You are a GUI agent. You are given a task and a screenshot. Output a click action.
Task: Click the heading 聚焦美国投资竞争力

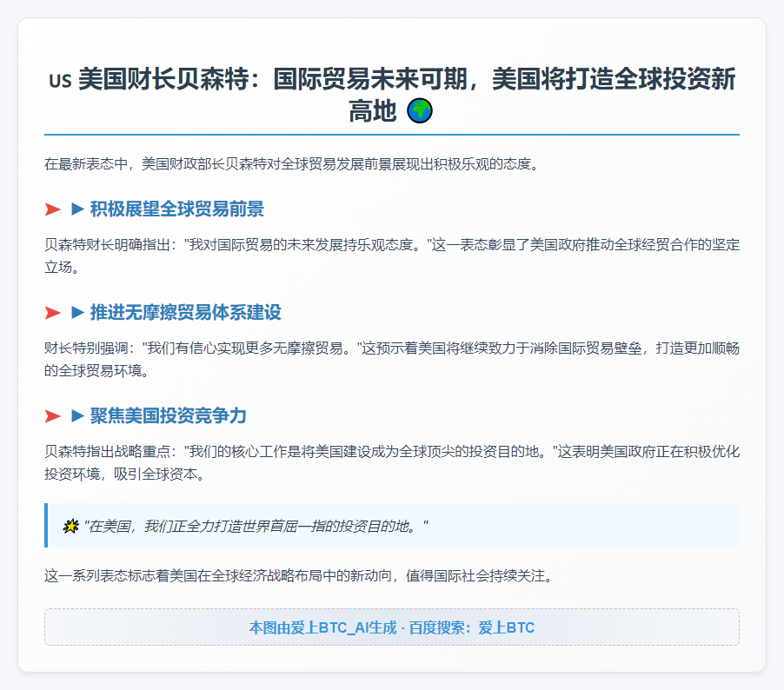pyautogui.click(x=168, y=416)
